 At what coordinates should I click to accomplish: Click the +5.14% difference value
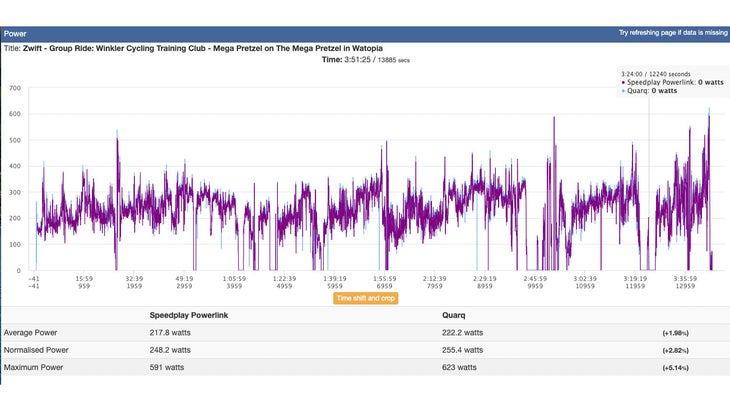coord(676,368)
